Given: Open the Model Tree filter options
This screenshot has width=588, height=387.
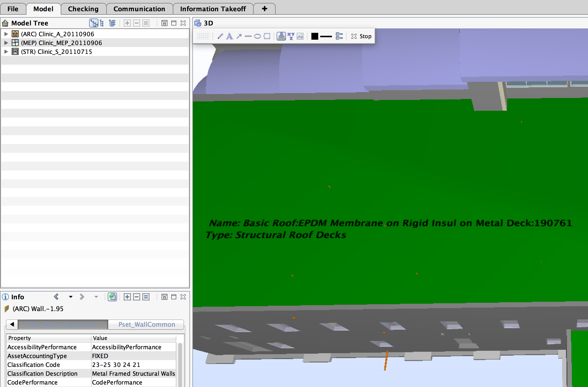Looking at the screenshot, I should click(x=112, y=23).
